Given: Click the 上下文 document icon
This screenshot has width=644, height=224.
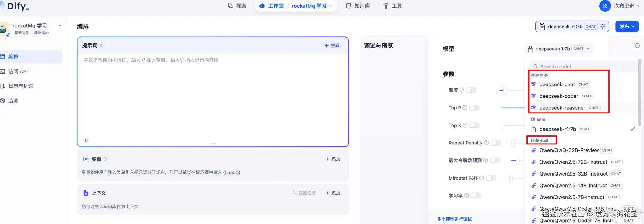Looking at the screenshot, I should point(86,193).
